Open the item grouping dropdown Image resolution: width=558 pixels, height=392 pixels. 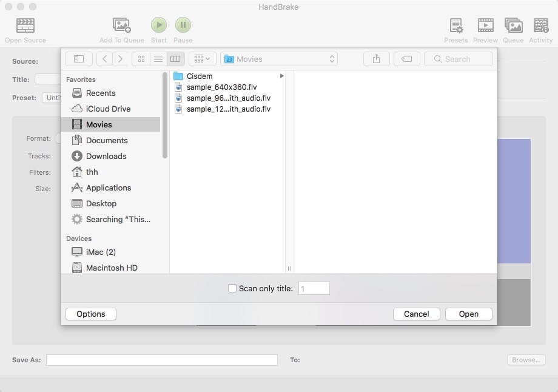[x=203, y=59]
